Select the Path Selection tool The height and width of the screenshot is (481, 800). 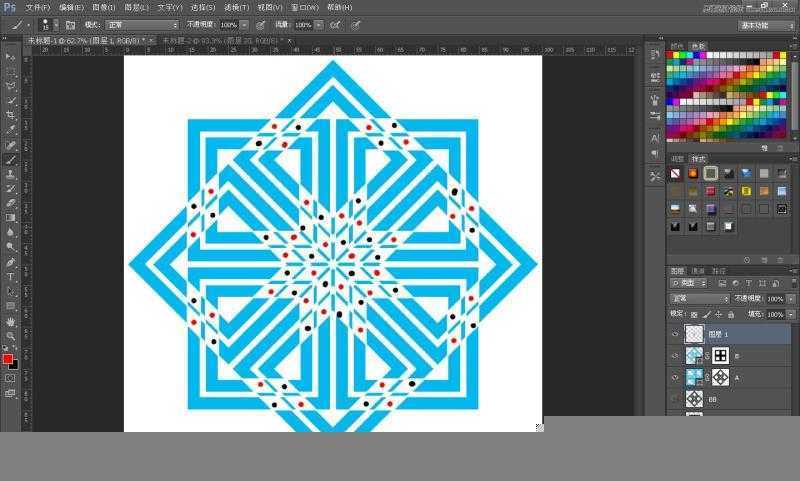10,291
